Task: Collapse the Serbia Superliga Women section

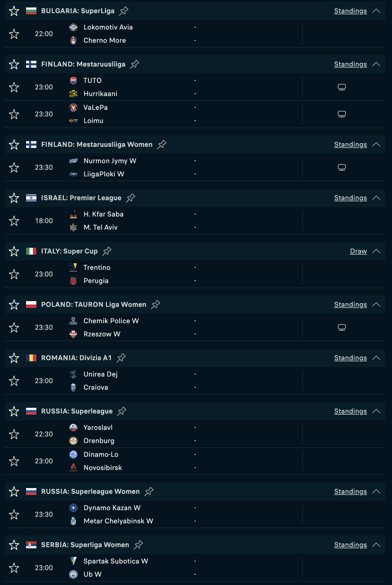Action: point(376,545)
